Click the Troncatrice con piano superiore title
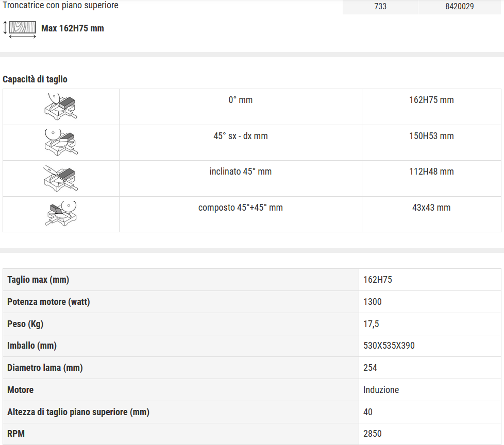Image resolution: width=504 pixels, height=445 pixels. (x=60, y=5)
